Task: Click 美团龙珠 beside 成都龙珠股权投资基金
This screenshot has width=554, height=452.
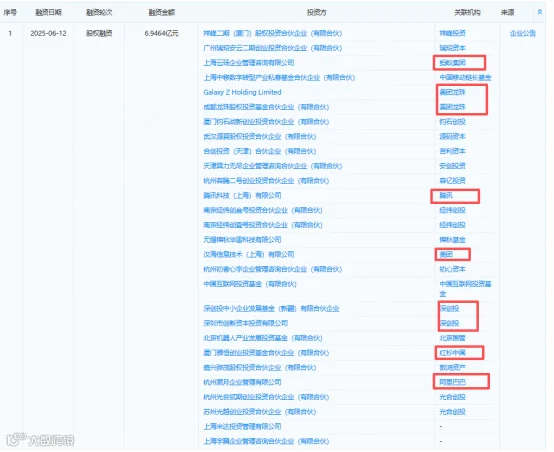Action: pyautogui.click(x=452, y=107)
